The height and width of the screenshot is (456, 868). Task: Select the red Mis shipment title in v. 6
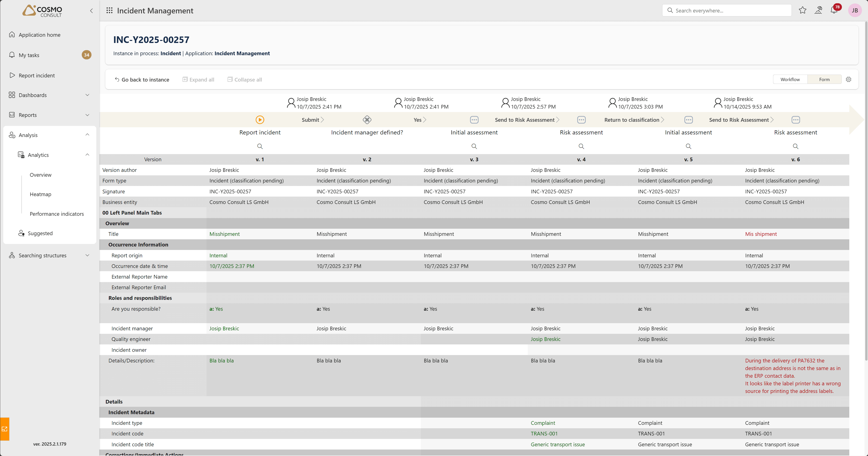tap(761, 234)
